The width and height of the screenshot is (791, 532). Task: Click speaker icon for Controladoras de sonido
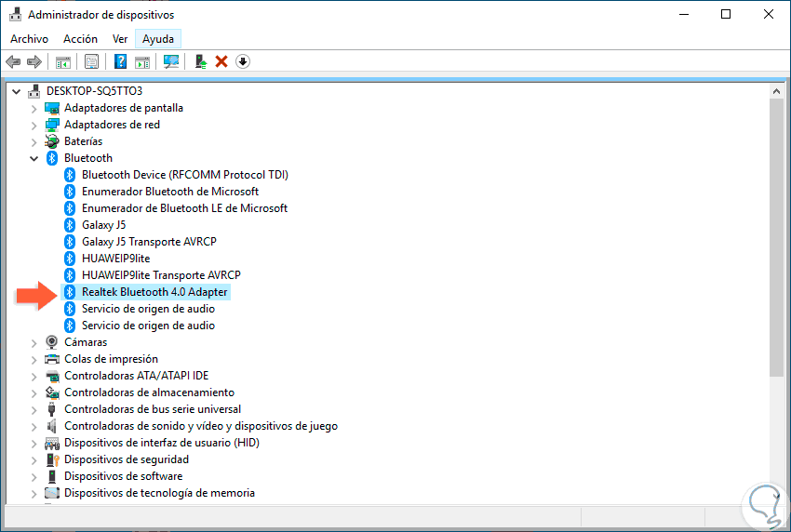(51, 426)
